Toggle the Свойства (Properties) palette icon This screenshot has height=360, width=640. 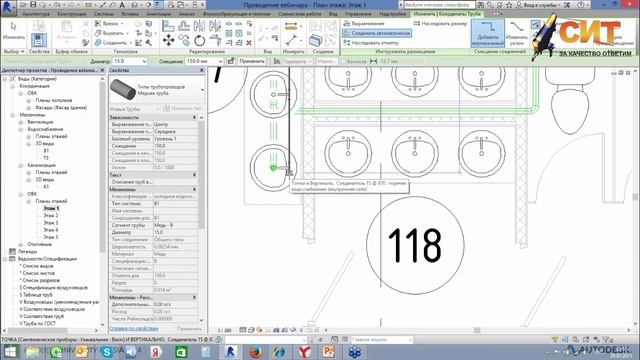point(39,41)
